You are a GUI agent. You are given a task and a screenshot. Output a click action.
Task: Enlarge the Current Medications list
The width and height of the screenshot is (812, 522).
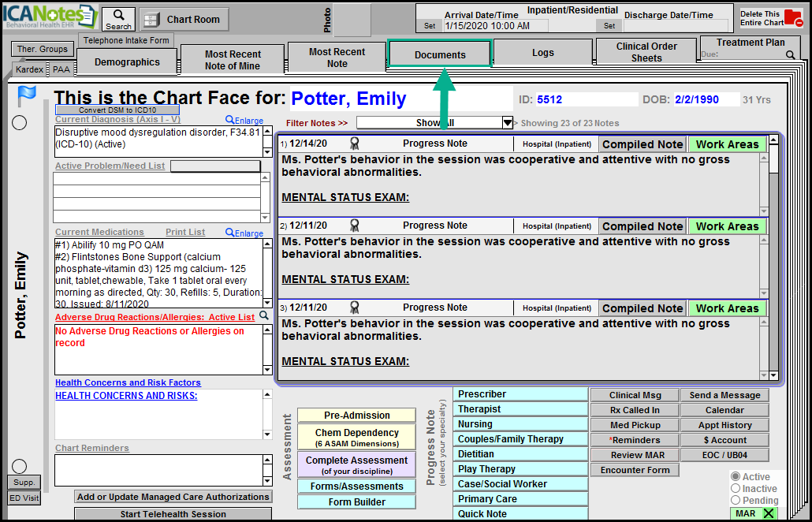coord(244,233)
